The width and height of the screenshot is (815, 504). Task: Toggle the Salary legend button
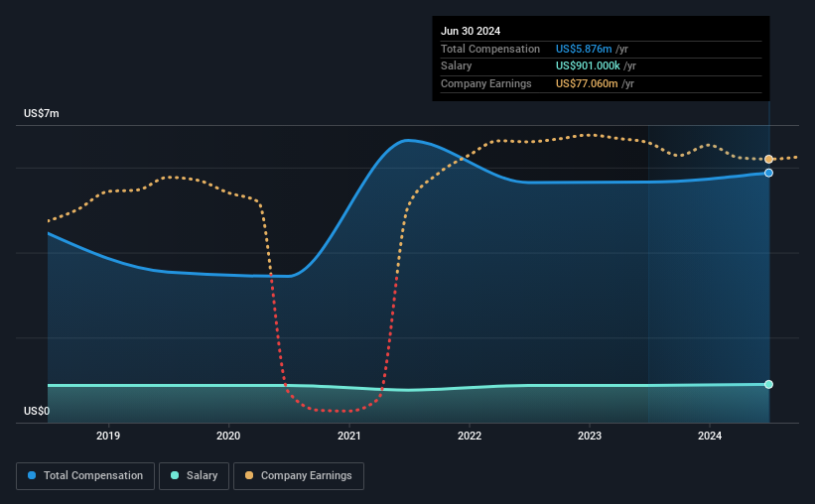pyautogui.click(x=194, y=476)
